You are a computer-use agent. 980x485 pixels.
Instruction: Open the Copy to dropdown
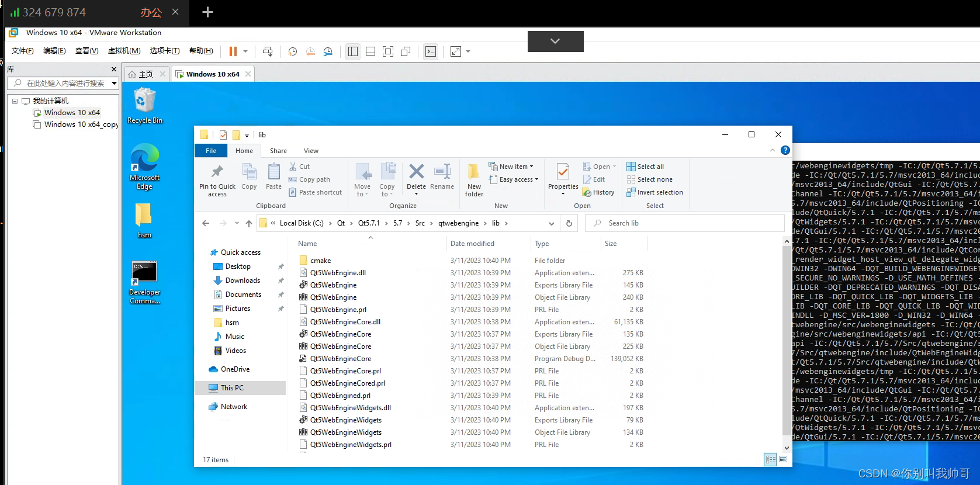coord(387,180)
